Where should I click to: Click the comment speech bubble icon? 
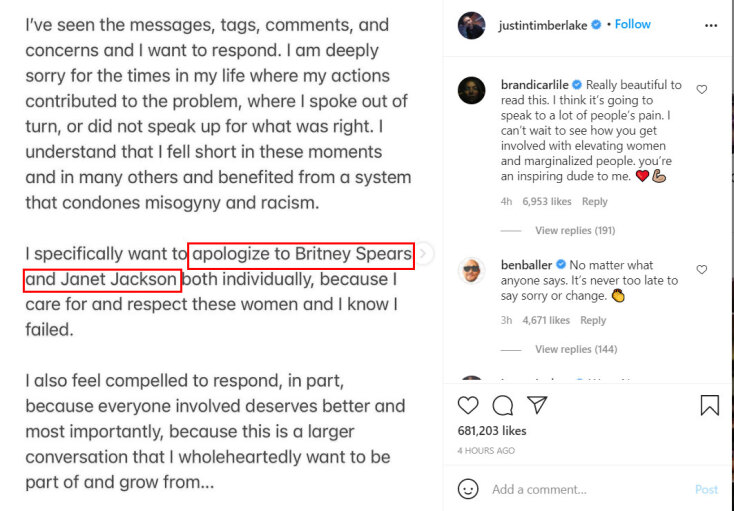503,405
